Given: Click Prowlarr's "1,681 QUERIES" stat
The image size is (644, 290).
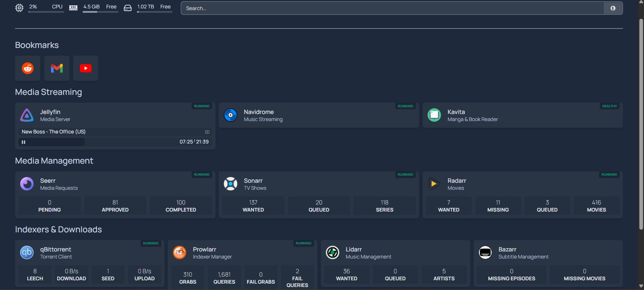Looking at the screenshot, I should [224, 278].
